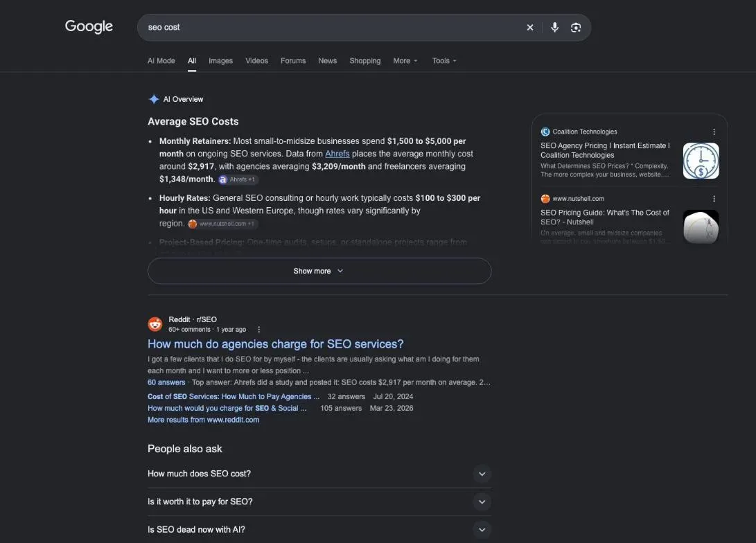
Task: Open 'SEO Pricing Guide: What's The Cost of SEO?' card
Action: click(x=605, y=217)
